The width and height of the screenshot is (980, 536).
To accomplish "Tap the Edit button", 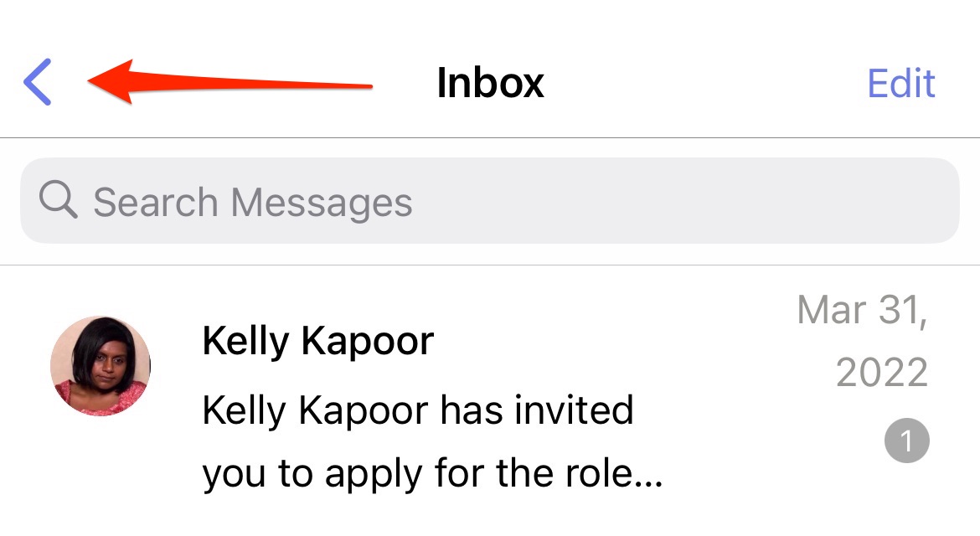I will (x=900, y=83).
